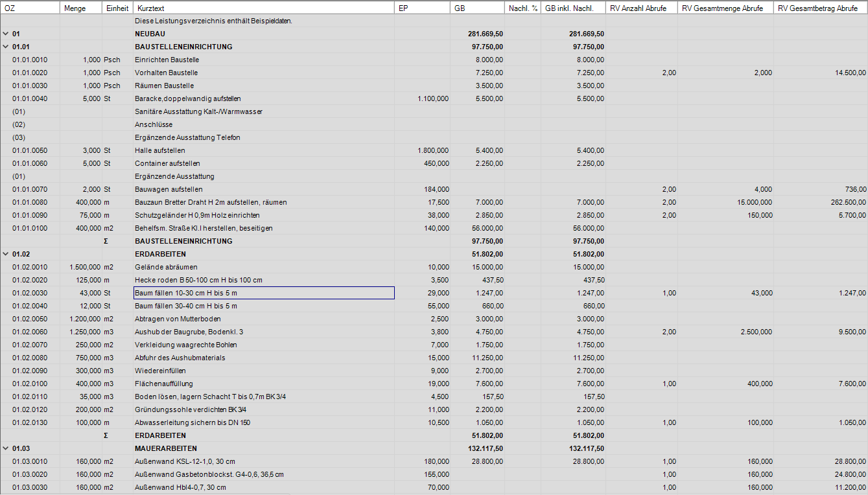Select row 'Einrichten Baustelle'
This screenshot has width=868, height=495.
(434, 60)
